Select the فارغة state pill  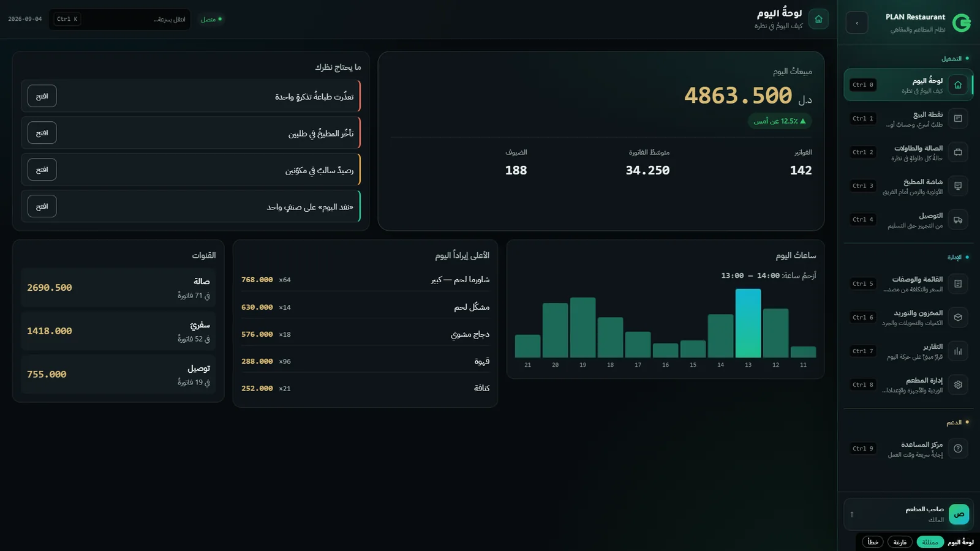900,542
